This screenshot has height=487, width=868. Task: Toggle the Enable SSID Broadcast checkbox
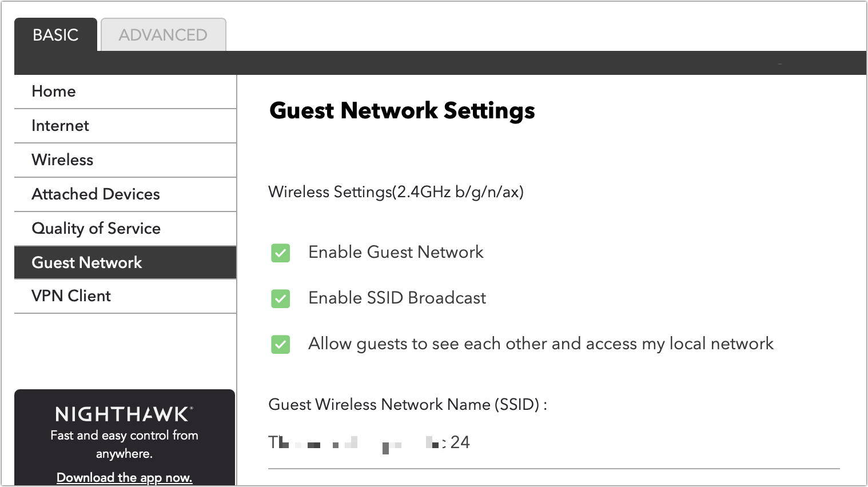pos(280,298)
